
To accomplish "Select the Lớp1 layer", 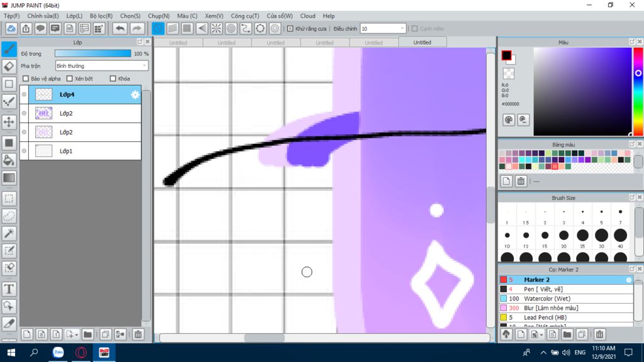I will pos(80,151).
